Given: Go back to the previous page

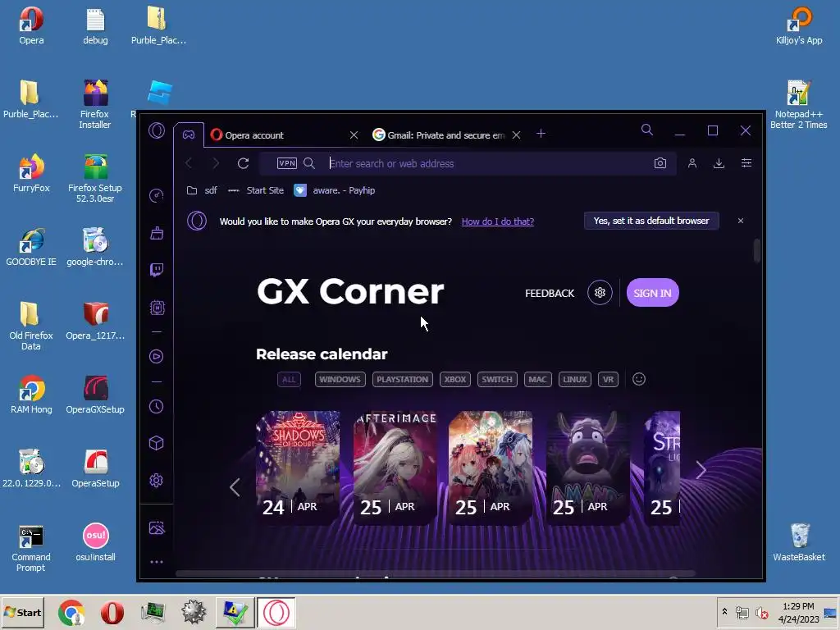Looking at the screenshot, I should coord(189,163).
